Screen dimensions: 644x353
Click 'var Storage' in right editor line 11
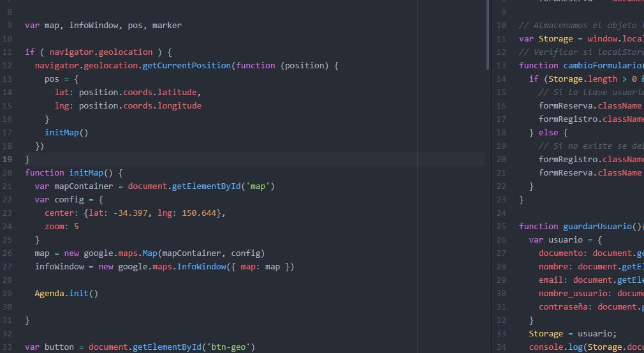(546, 39)
